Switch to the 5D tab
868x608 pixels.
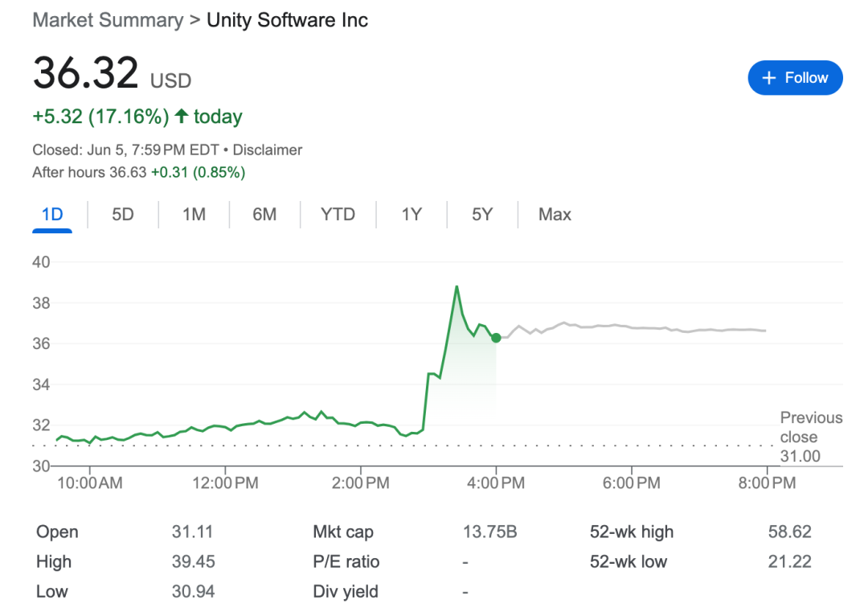pos(122,215)
